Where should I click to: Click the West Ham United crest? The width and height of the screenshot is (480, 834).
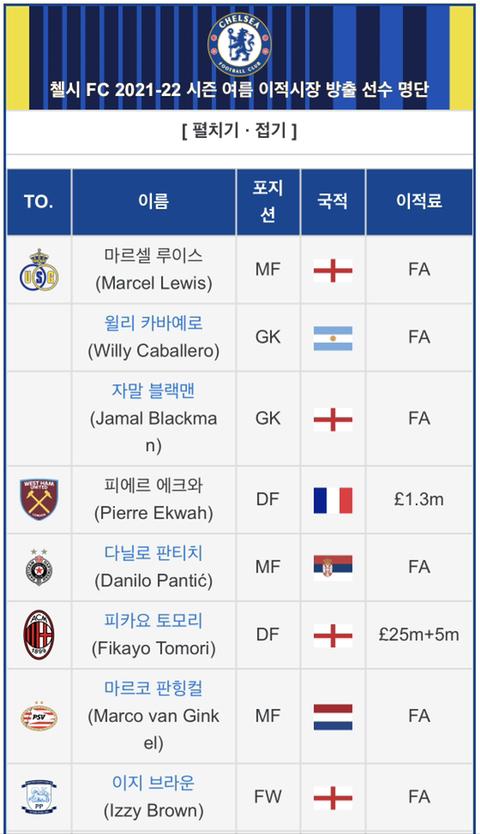(x=39, y=499)
